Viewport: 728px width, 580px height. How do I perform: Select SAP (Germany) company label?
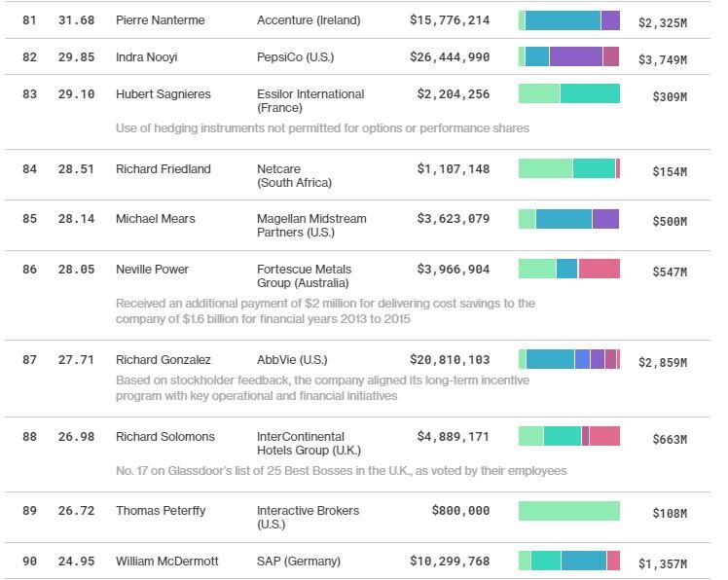[299, 562]
